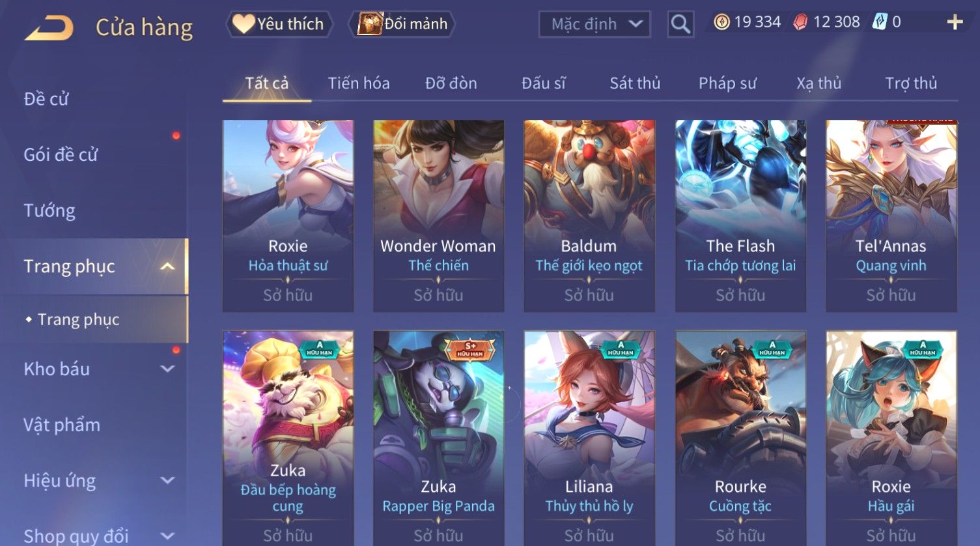The width and height of the screenshot is (980, 546).
Task: Select the Pháp sư tab
Action: click(727, 83)
